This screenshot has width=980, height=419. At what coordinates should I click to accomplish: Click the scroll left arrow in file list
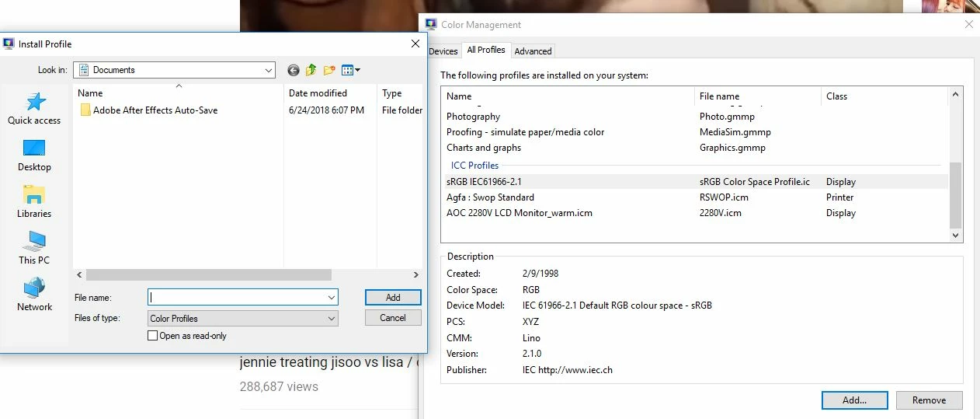click(78, 275)
